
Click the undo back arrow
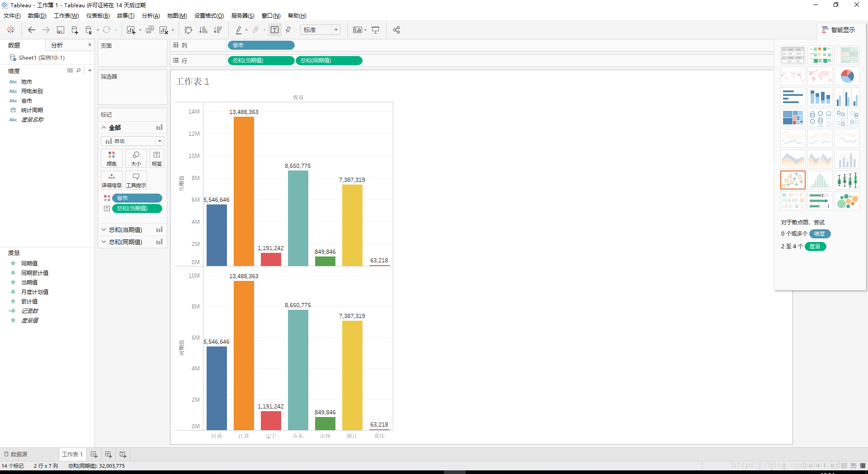pyautogui.click(x=32, y=30)
